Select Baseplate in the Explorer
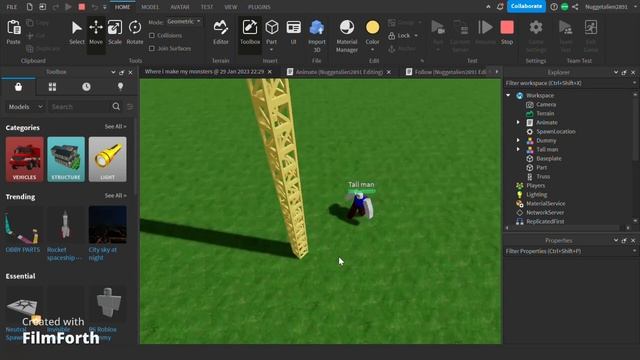The image size is (640, 360). (x=549, y=158)
